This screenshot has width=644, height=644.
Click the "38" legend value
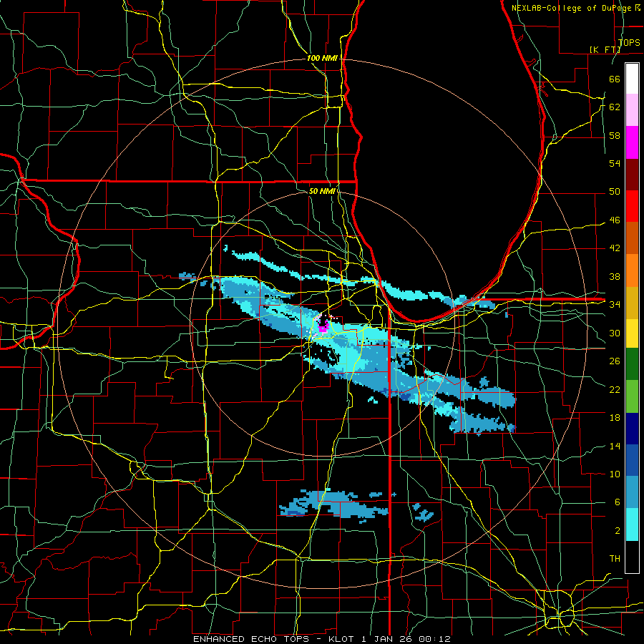point(615,276)
